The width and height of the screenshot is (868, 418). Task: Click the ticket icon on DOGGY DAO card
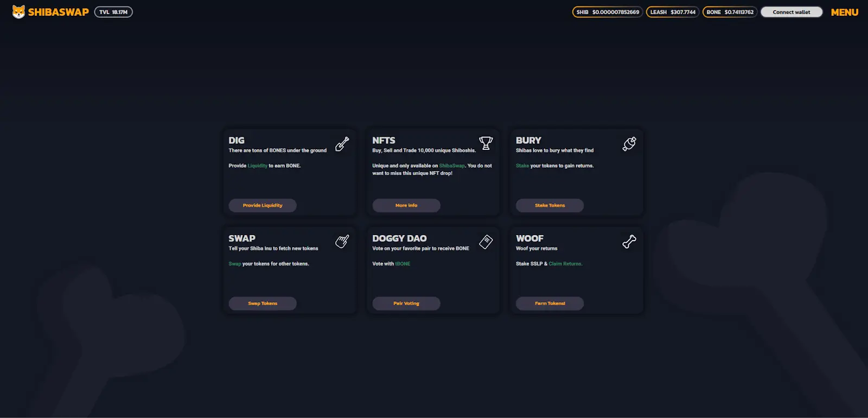(x=486, y=242)
